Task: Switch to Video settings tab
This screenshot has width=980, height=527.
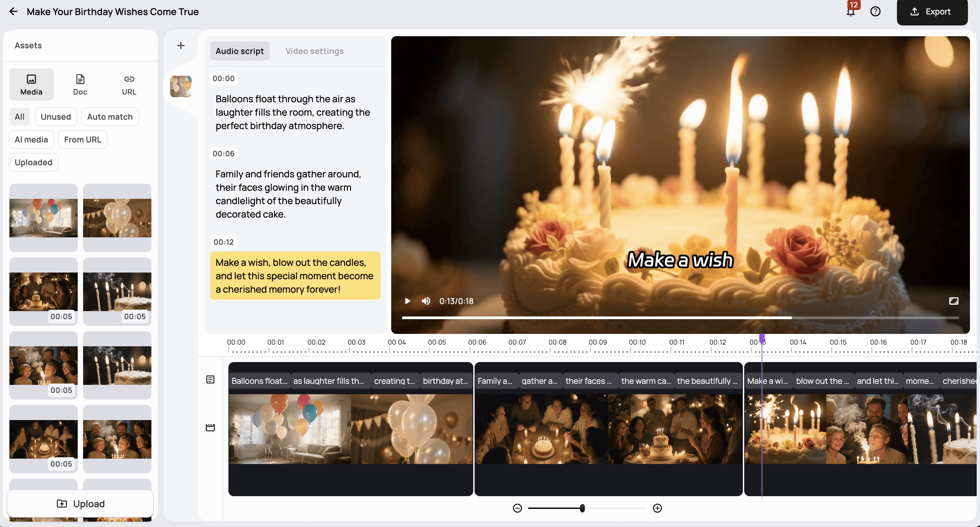Action: (314, 51)
